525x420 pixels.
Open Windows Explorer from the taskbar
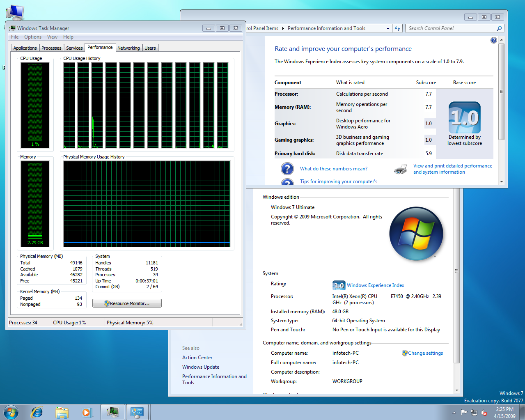(62, 412)
